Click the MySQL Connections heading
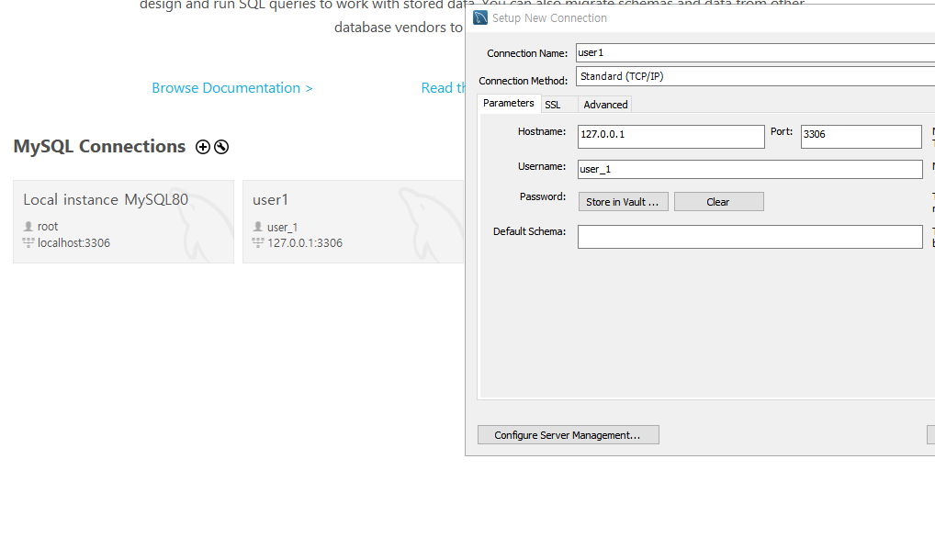 point(99,147)
